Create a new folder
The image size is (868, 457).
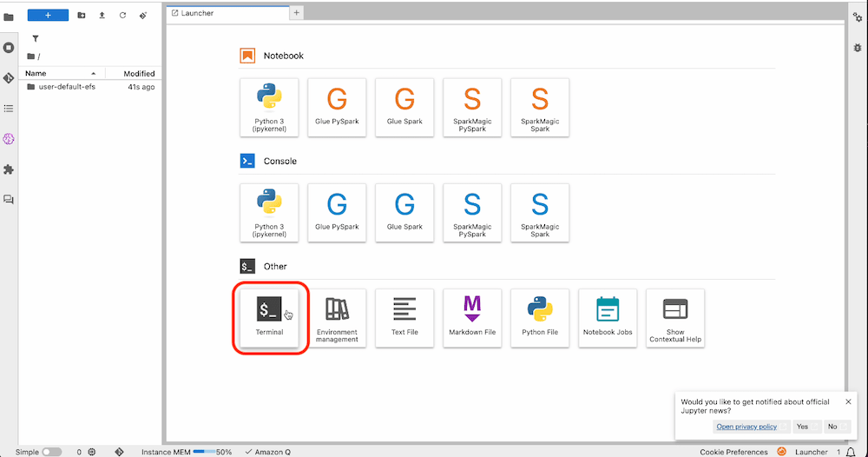pos(82,16)
